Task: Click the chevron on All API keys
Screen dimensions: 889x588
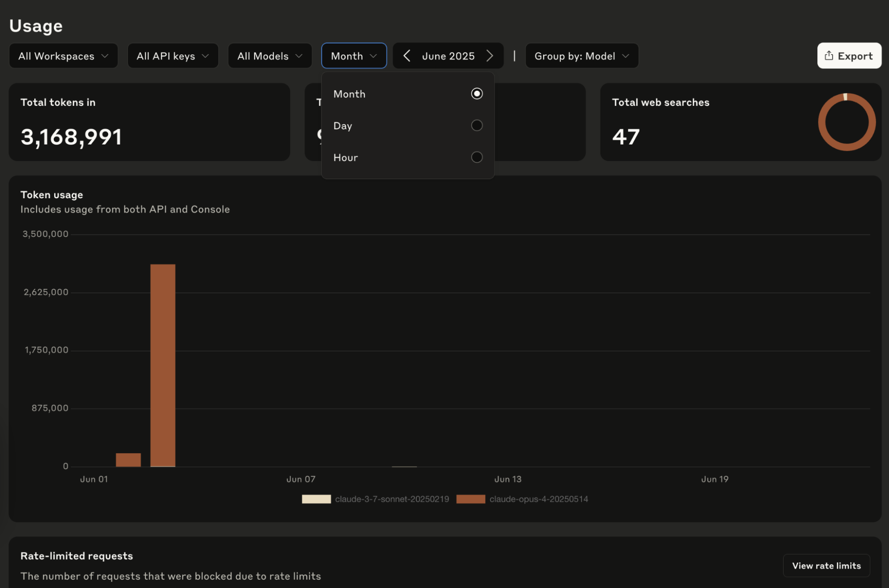Action: (x=205, y=56)
